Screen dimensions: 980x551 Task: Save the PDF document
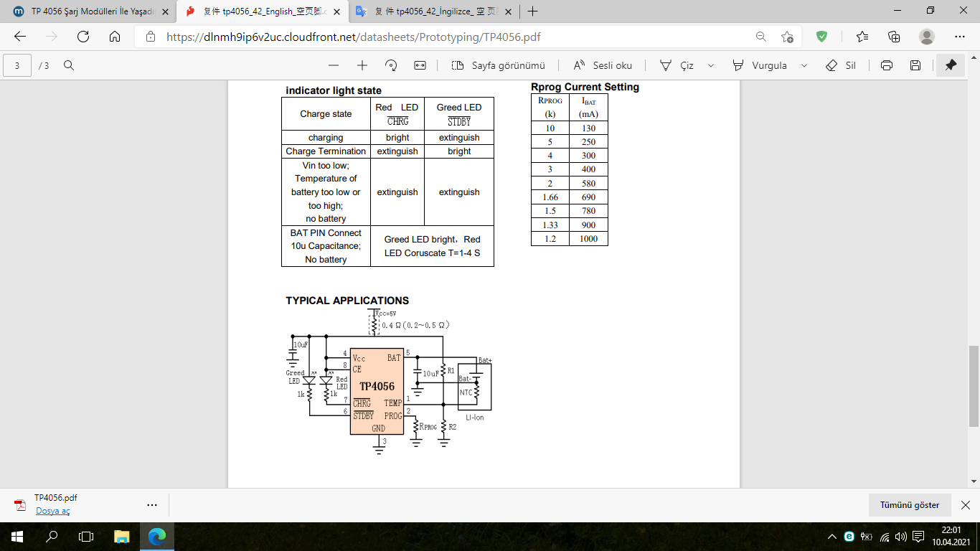tap(915, 65)
